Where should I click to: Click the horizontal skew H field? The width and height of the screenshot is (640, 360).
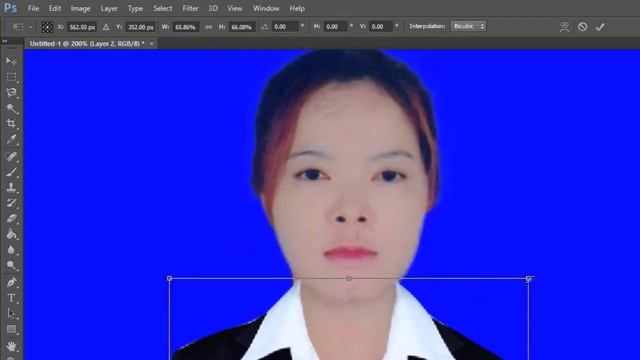[336, 27]
